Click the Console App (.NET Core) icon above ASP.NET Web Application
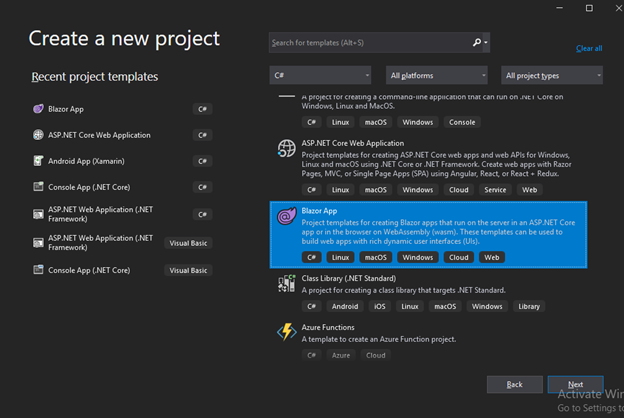The height and width of the screenshot is (418, 624). tap(38, 187)
